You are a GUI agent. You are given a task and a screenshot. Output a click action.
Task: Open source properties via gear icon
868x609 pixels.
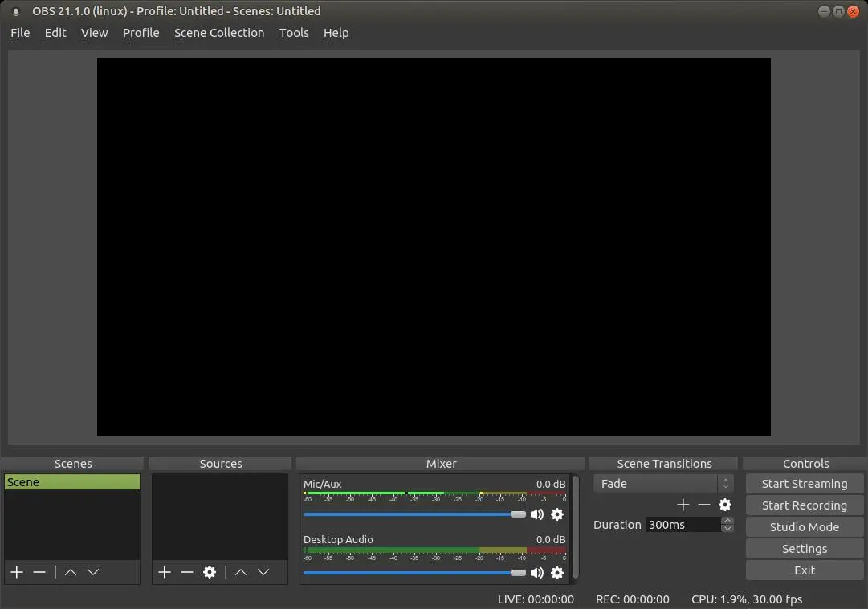210,572
